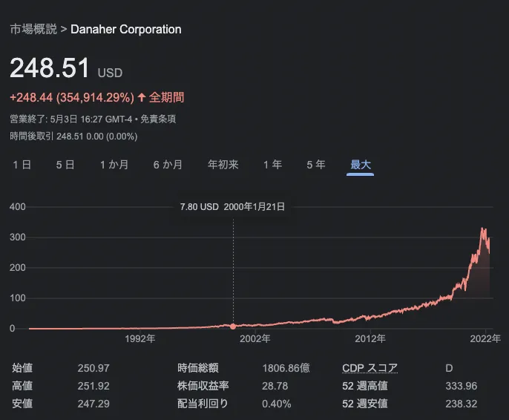Click the 7.80 USD 2000年1月21日 tooltip
Screen dimensions: 509x420
point(232,207)
